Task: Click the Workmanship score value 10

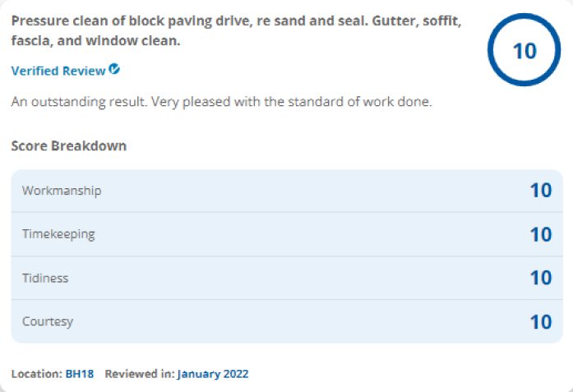Action: (541, 191)
